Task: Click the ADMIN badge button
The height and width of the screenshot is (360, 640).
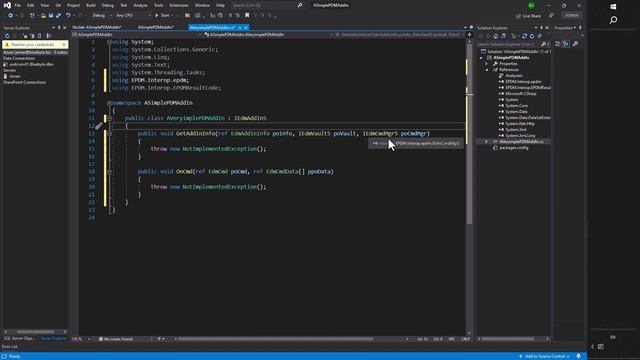Action: 571,16
